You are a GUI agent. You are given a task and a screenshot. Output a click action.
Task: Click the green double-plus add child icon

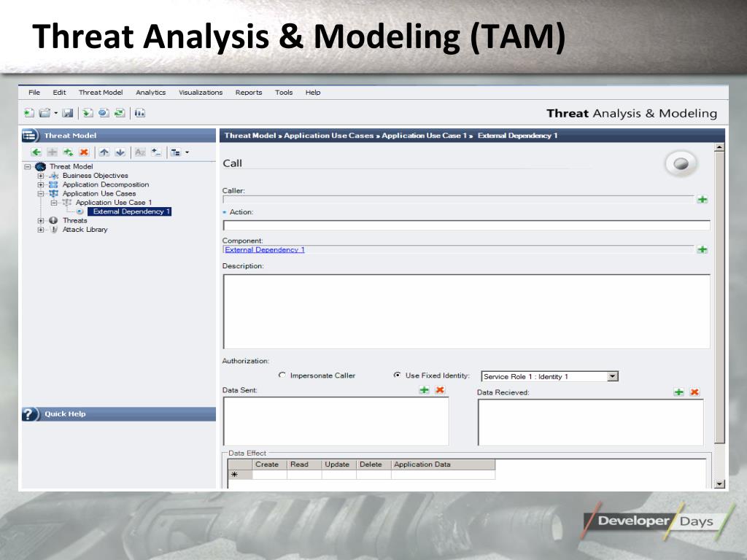[x=68, y=152]
